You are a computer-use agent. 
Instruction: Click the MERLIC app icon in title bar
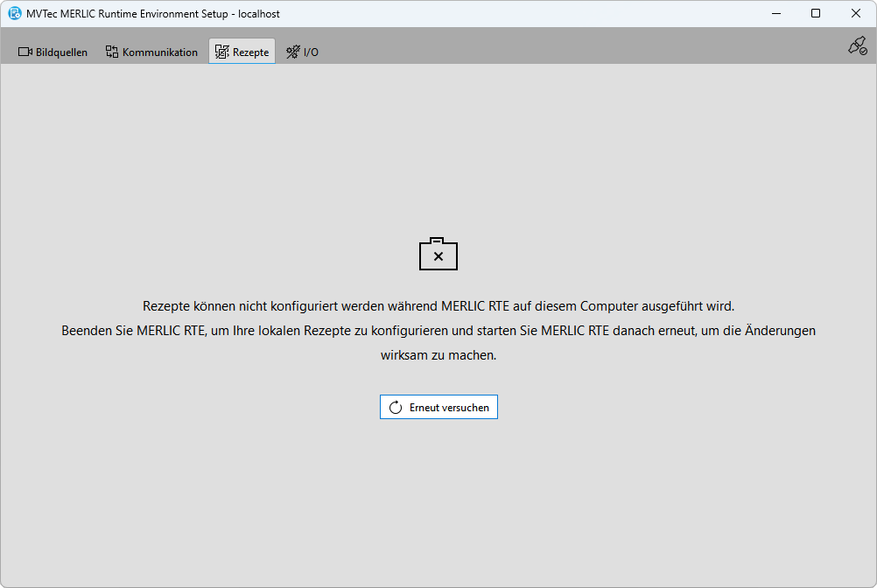(14, 13)
